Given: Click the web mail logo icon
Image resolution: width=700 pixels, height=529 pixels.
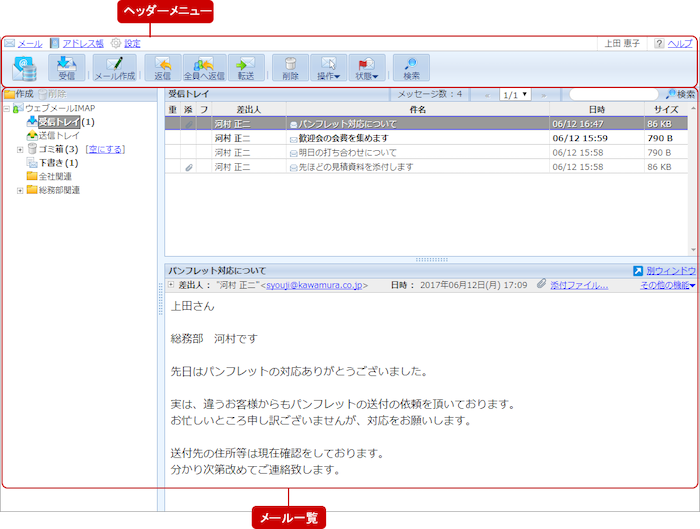Looking at the screenshot, I should [24, 67].
